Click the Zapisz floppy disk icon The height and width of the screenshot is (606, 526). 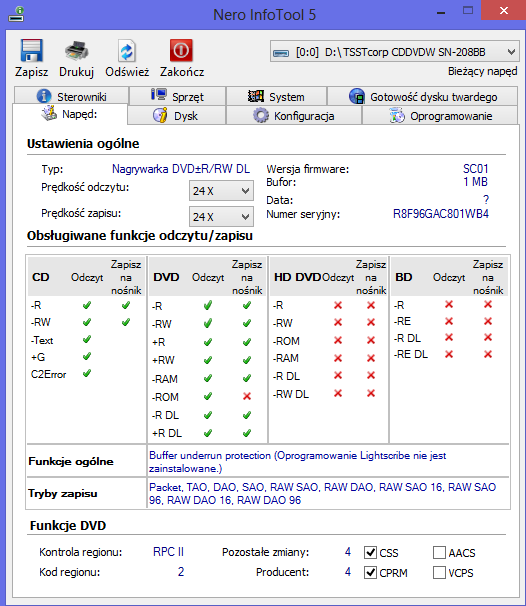point(31,50)
